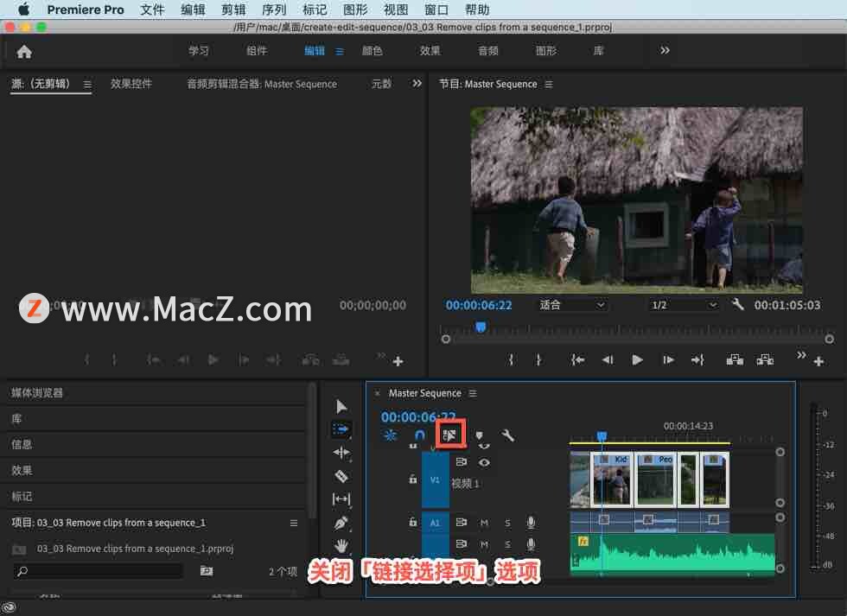Image resolution: width=847 pixels, height=616 pixels.
Task: Open timeline display settings wrench
Action: tap(508, 435)
